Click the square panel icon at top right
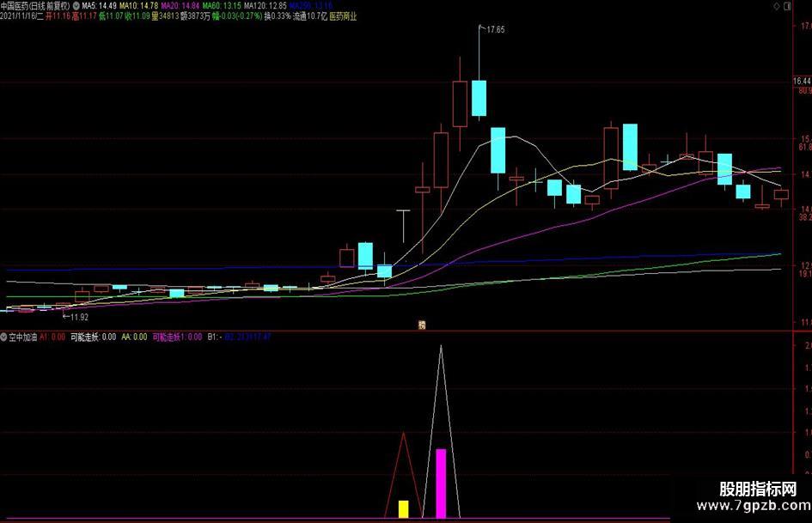This screenshot has width=812, height=523. click(x=787, y=6)
